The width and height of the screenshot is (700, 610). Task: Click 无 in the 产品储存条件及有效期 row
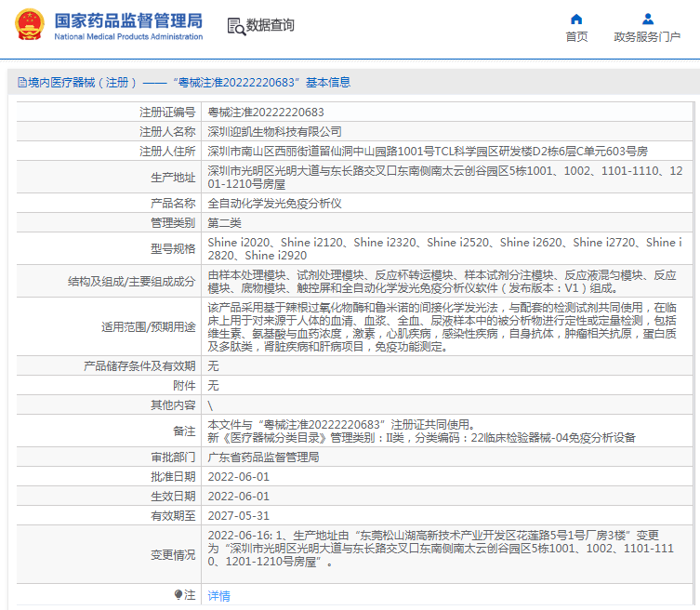tap(214, 365)
